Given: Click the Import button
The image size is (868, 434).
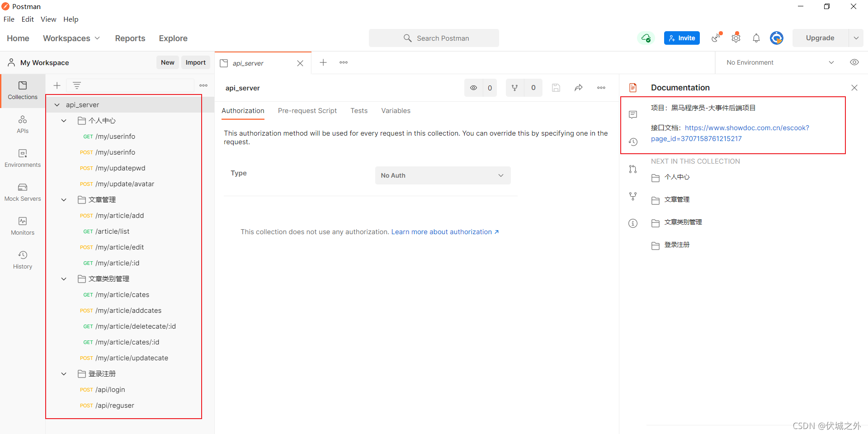Looking at the screenshot, I should [x=196, y=62].
